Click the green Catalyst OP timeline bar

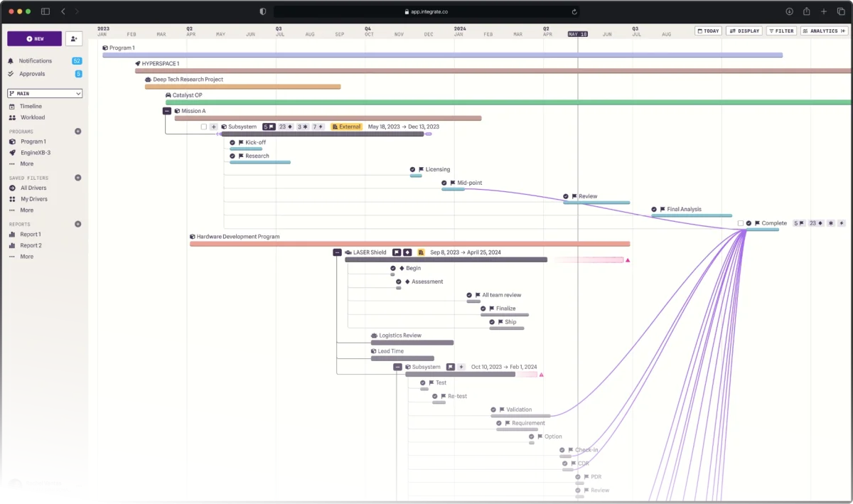[498, 102]
